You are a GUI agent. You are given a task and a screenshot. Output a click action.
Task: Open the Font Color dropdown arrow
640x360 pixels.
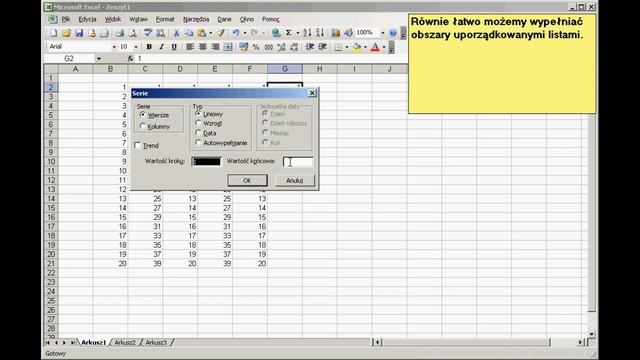pos(384,47)
